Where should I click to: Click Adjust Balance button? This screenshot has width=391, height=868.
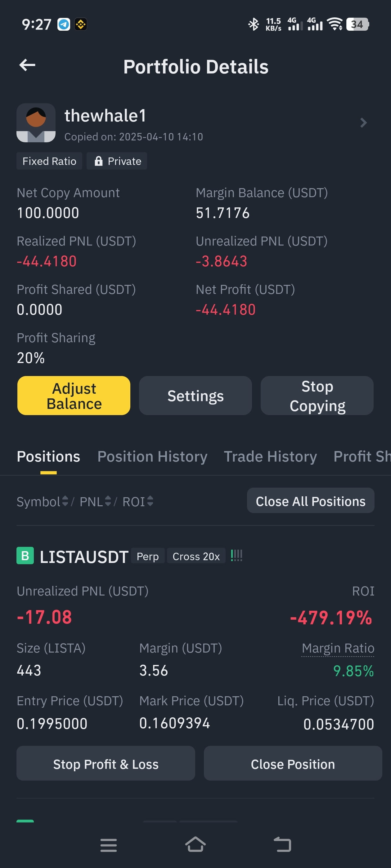coord(74,396)
